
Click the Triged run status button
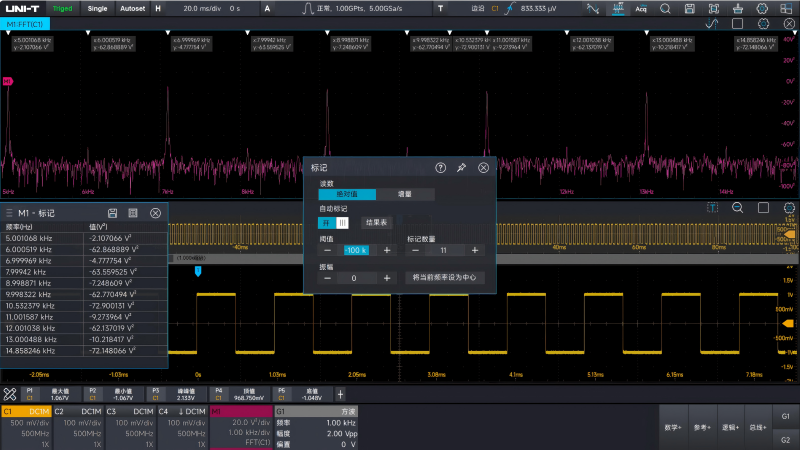63,9
